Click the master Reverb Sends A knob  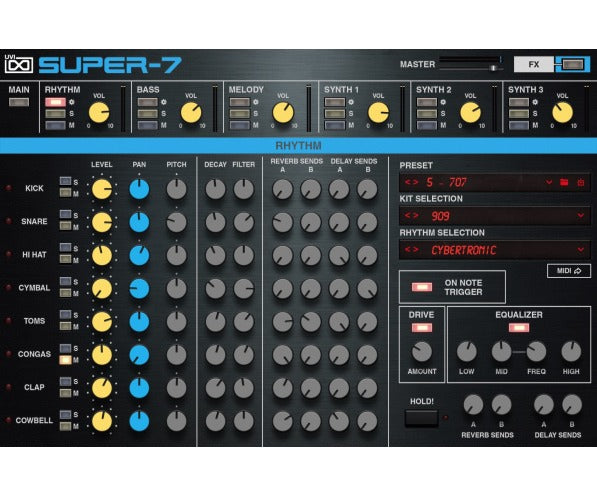[473, 404]
